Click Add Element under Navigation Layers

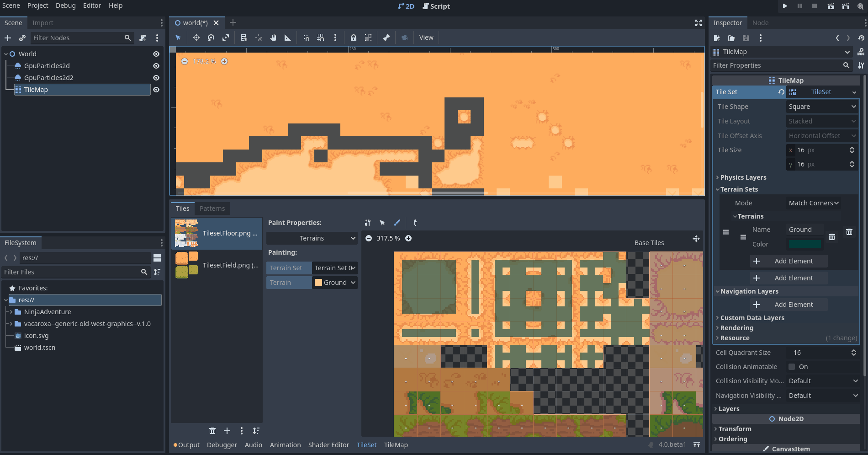coord(789,304)
